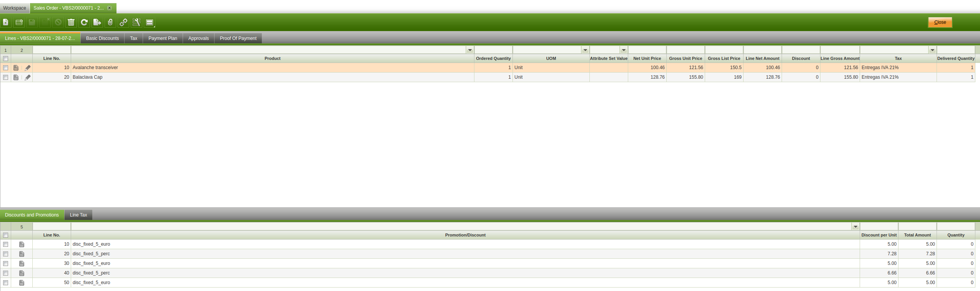The image size is (980, 291).
Task: Expand the UOM filter dropdown
Action: point(585,50)
